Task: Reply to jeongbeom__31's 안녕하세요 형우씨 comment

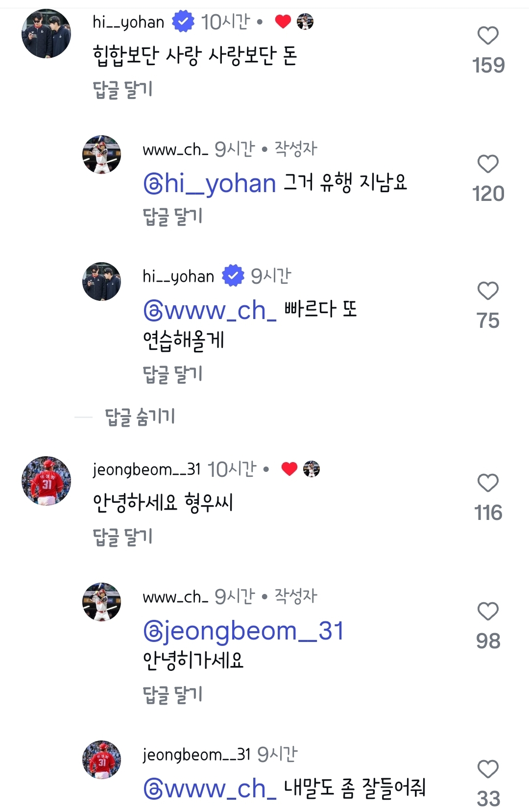Action: [x=123, y=537]
